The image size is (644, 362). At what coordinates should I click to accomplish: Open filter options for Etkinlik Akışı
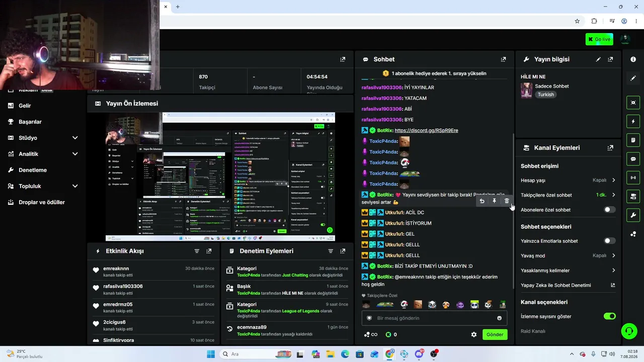(197, 251)
